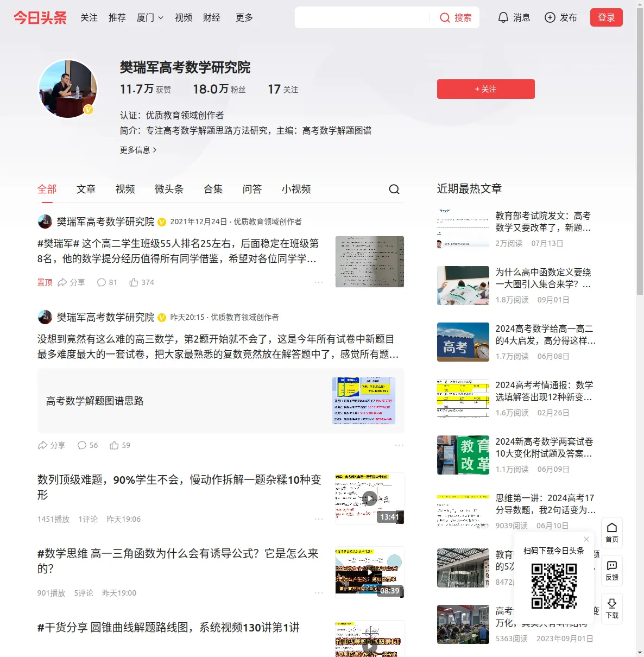Image resolution: width=644 pixels, height=657 pixels.
Task: Select the 全部 tab
Action: 47,189
